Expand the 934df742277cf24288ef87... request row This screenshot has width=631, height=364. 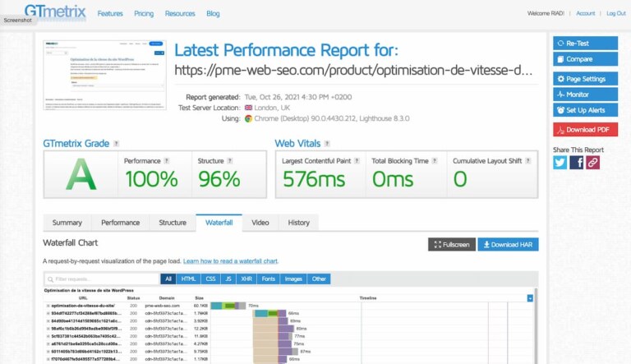[48, 313]
